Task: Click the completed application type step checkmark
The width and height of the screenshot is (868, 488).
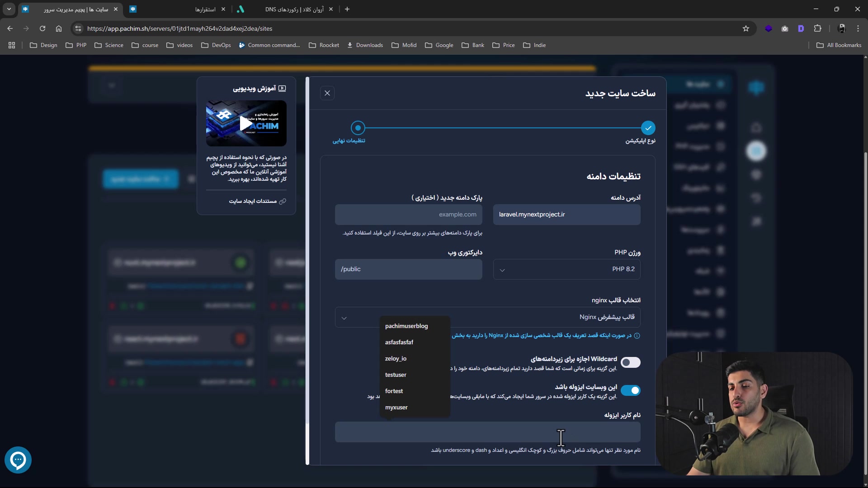Action: pos(648,128)
